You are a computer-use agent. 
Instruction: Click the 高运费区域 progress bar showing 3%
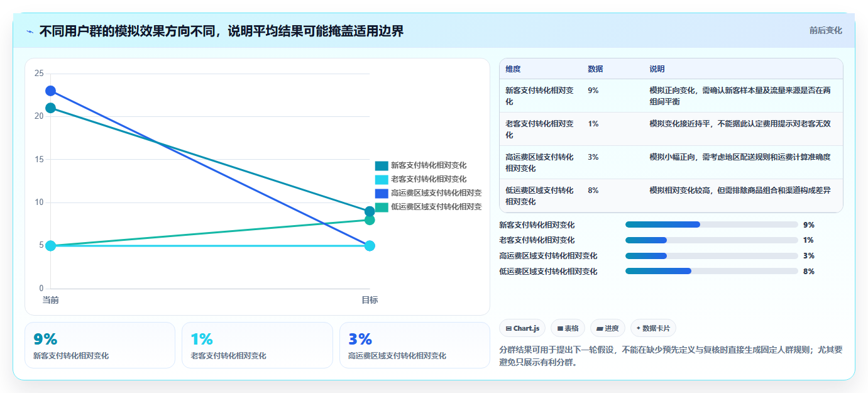[711, 256]
